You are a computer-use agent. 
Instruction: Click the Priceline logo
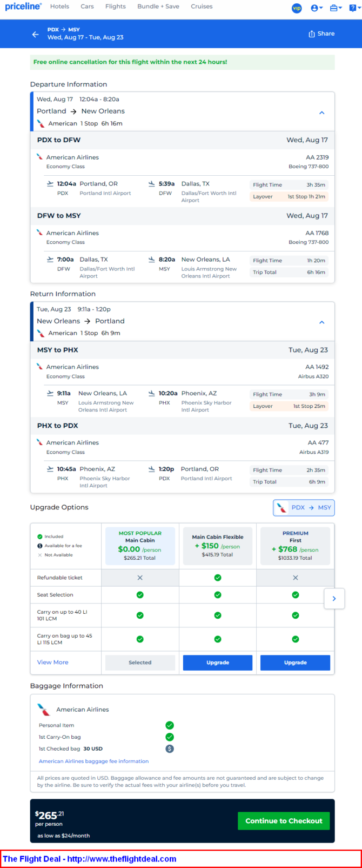pos(23,6)
